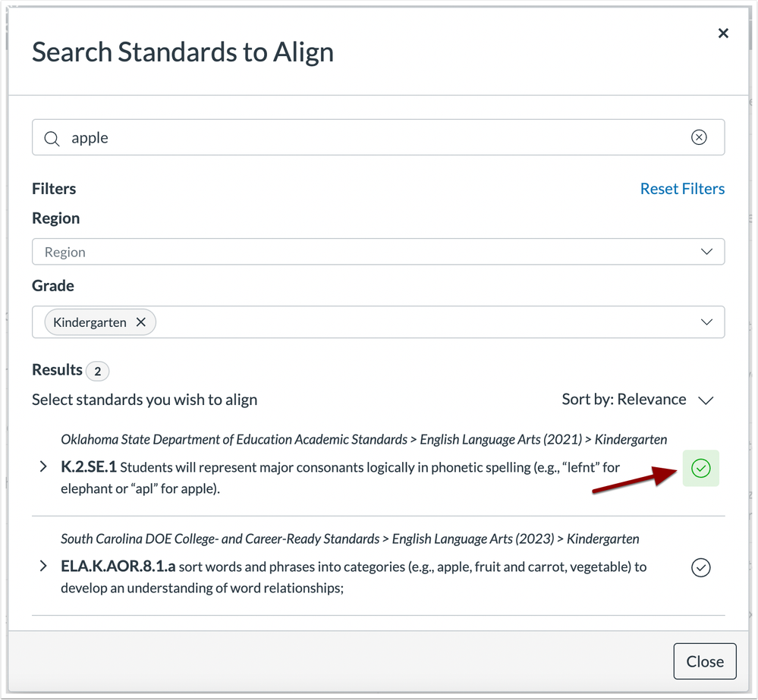Open the Sort by Relevance menu
The width and height of the screenshot is (758, 700).
tap(637, 400)
